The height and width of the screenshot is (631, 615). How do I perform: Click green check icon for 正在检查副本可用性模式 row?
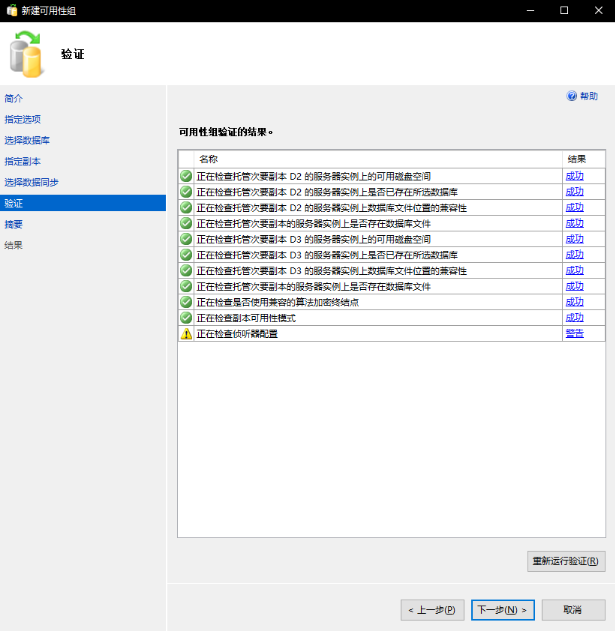point(186,318)
